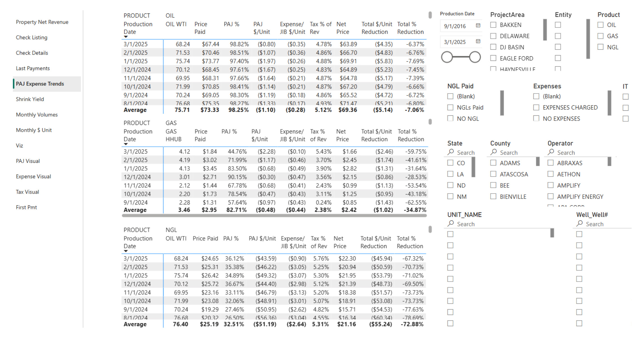Toggle sort arrow under GAS table Production Date
The width and height of the screenshot is (644, 339).
pos(126,144)
